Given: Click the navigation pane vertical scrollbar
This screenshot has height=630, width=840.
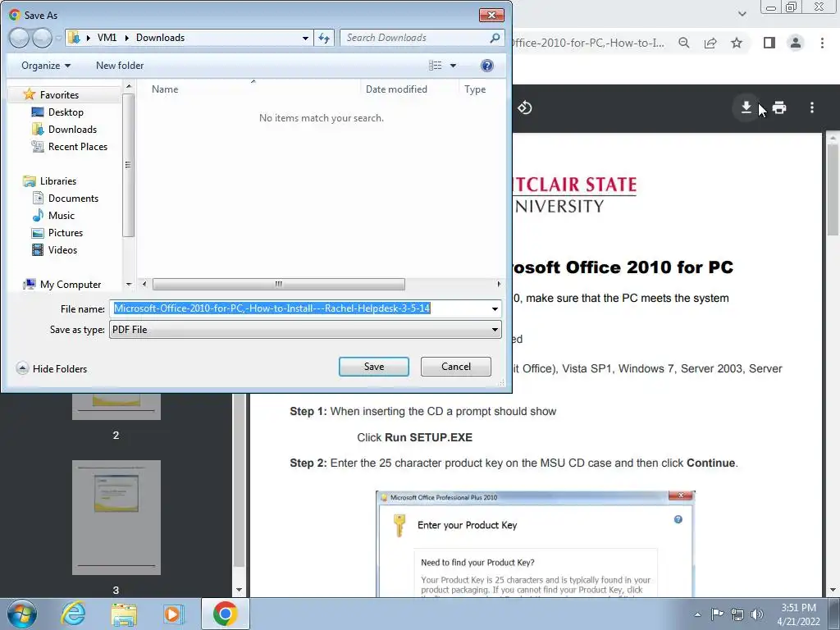Looking at the screenshot, I should [128, 165].
